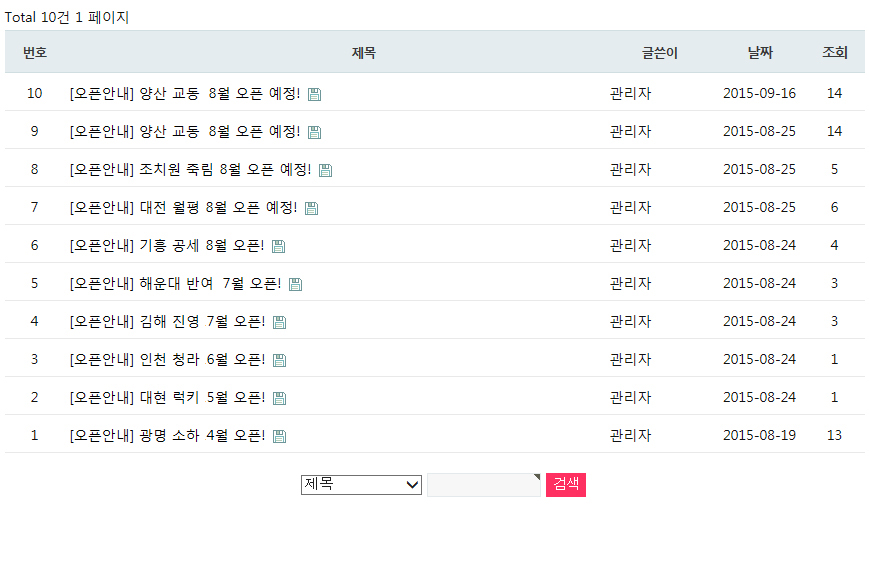
Task: Click the 제목 column header
Action: [x=364, y=53]
